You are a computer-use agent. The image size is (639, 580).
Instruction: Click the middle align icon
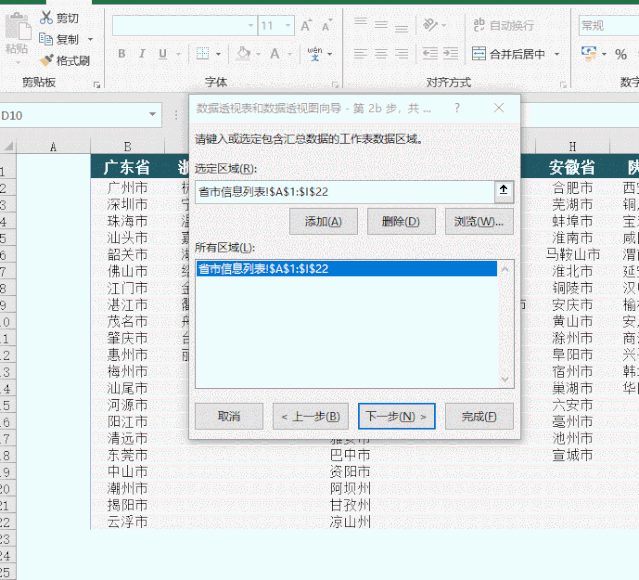click(x=381, y=25)
